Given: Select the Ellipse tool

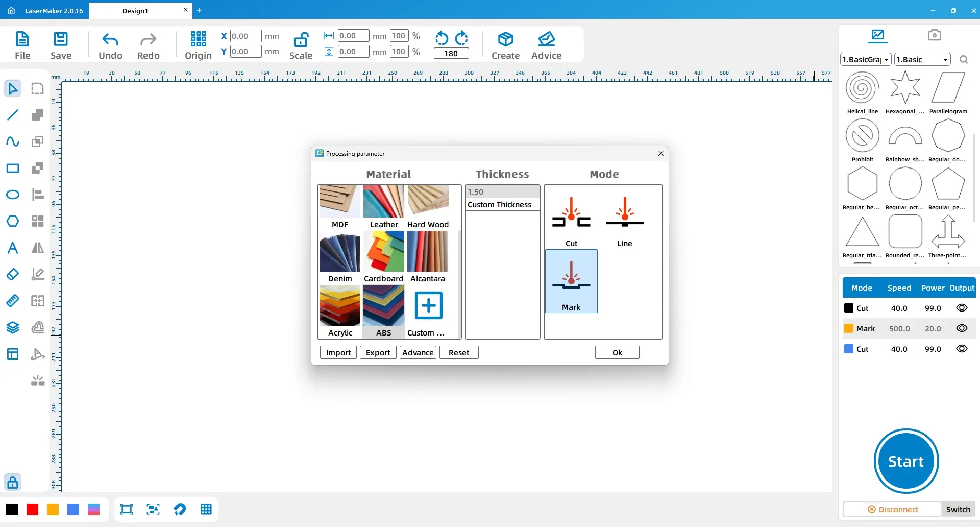Looking at the screenshot, I should point(13,195).
